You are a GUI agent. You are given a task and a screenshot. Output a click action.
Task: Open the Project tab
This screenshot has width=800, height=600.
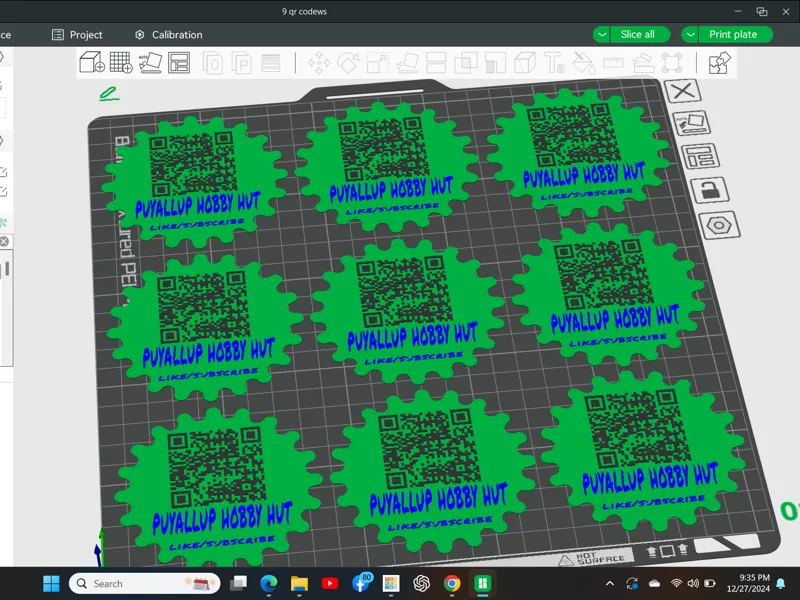coord(77,35)
